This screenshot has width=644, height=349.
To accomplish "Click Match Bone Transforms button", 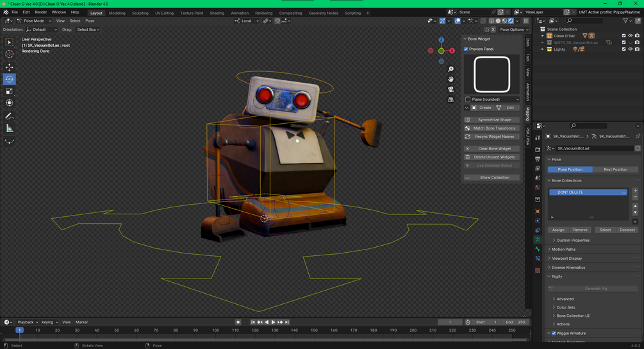I will point(491,128).
